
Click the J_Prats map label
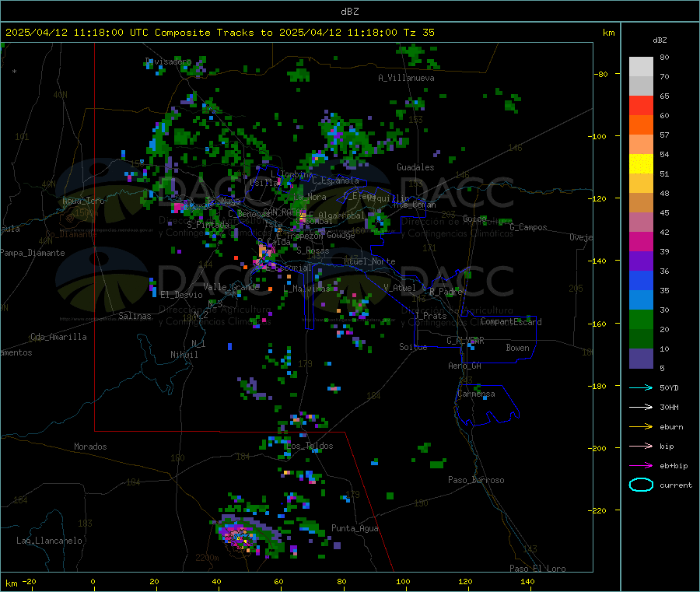coord(431,316)
